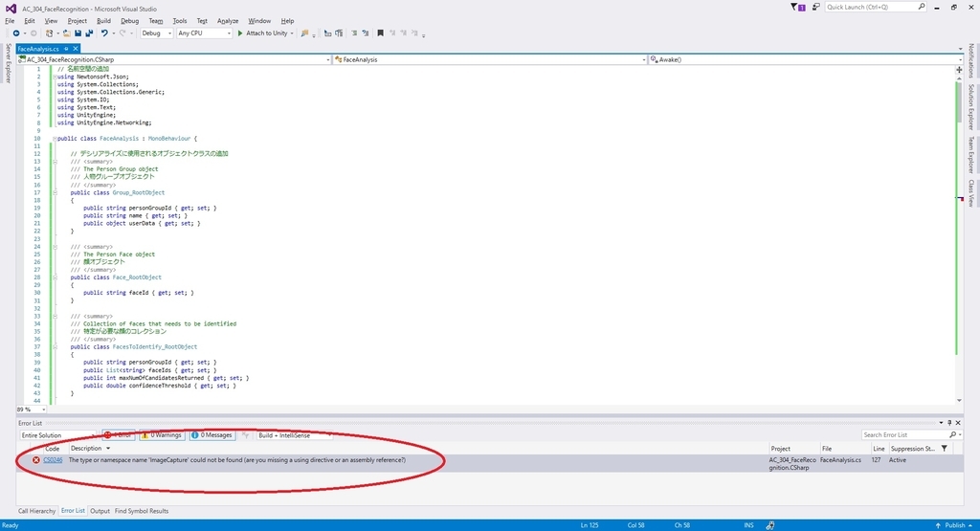Click the Open File toolbar icon
980x531 pixels.
(x=66, y=33)
